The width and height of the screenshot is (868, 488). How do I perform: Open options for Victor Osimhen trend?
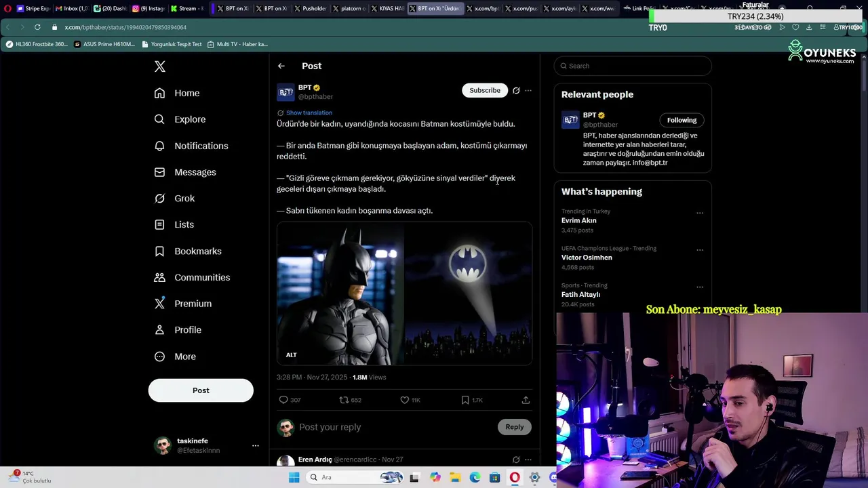700,250
